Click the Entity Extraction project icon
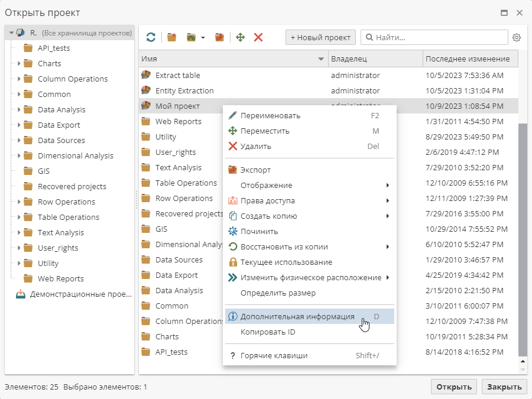This screenshot has width=532, height=399. (146, 90)
